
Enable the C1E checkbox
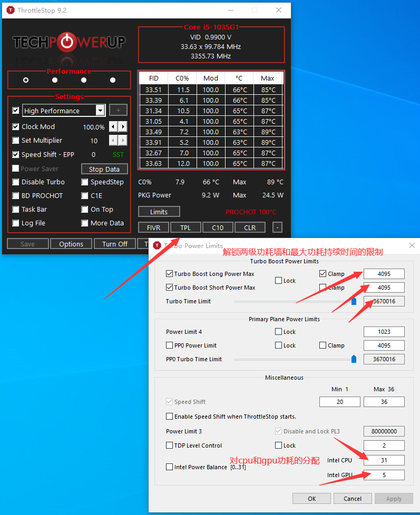[x=85, y=196]
